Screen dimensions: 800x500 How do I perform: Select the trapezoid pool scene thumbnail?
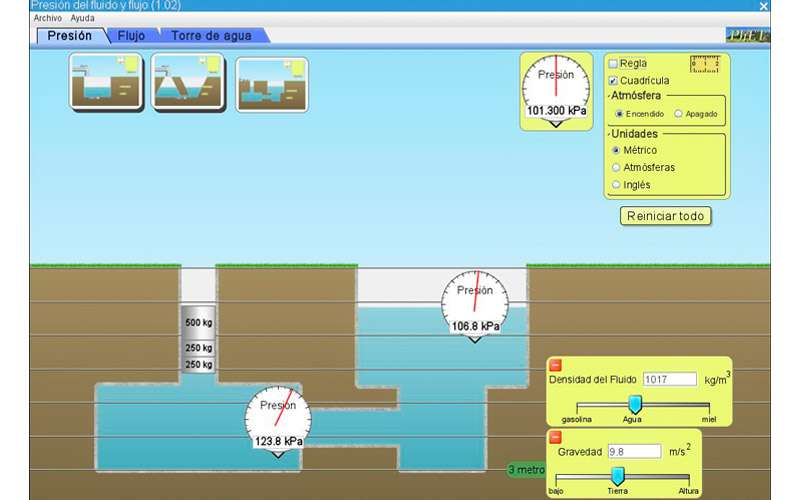[188, 83]
